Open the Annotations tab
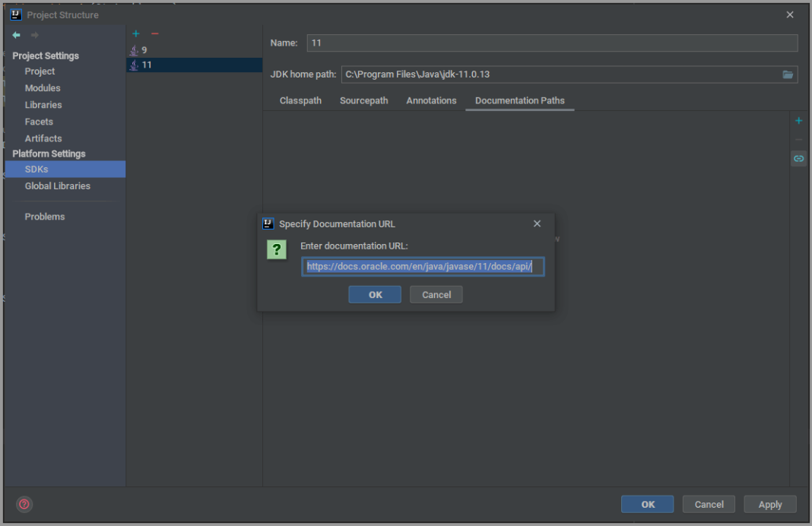Screen dimensions: 812x526 (x=431, y=100)
